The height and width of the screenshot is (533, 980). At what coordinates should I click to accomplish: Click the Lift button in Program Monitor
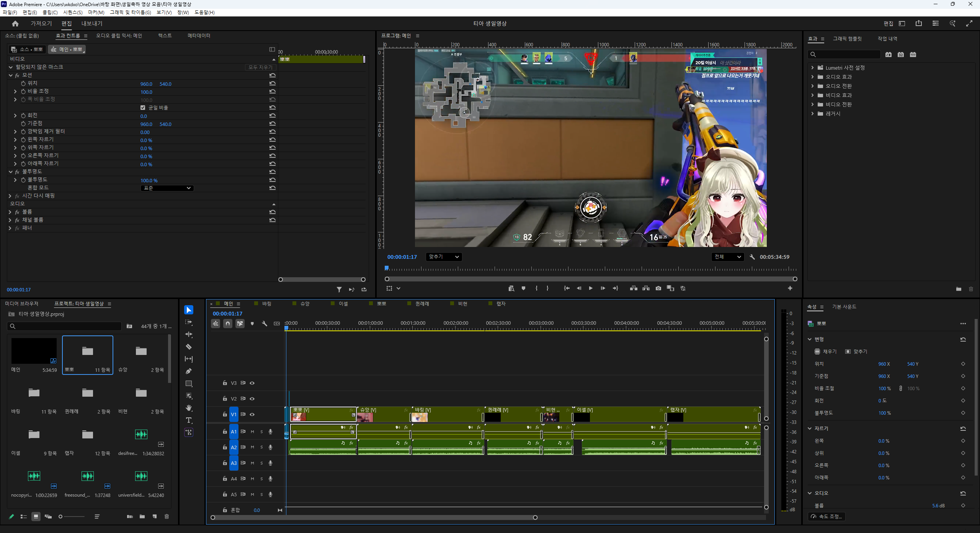tap(634, 288)
